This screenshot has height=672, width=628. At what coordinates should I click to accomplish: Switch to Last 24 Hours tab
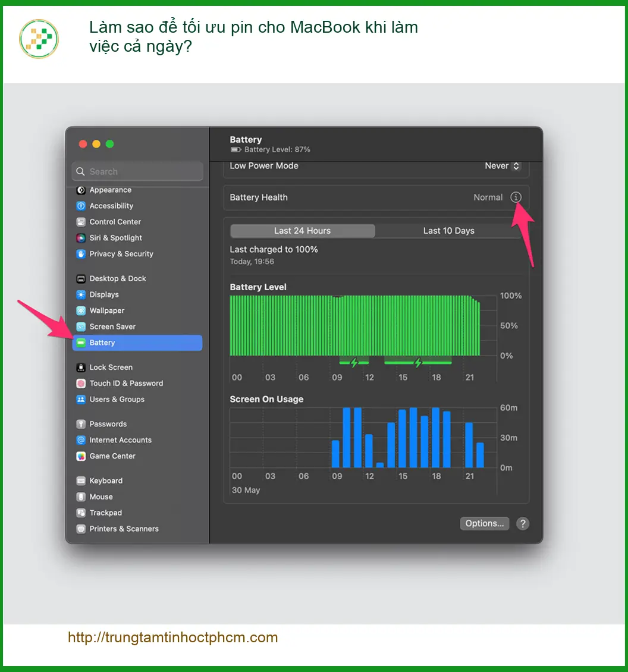point(302,231)
